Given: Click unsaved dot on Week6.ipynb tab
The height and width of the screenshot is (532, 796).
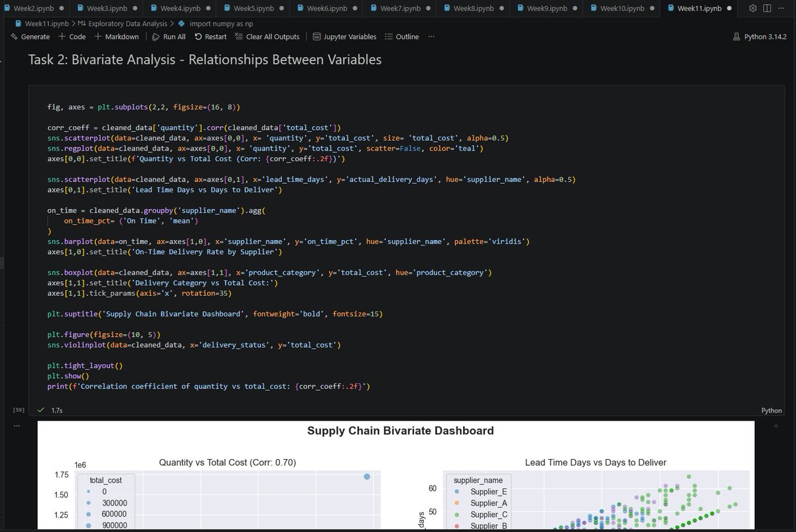Looking at the screenshot, I should point(354,8).
